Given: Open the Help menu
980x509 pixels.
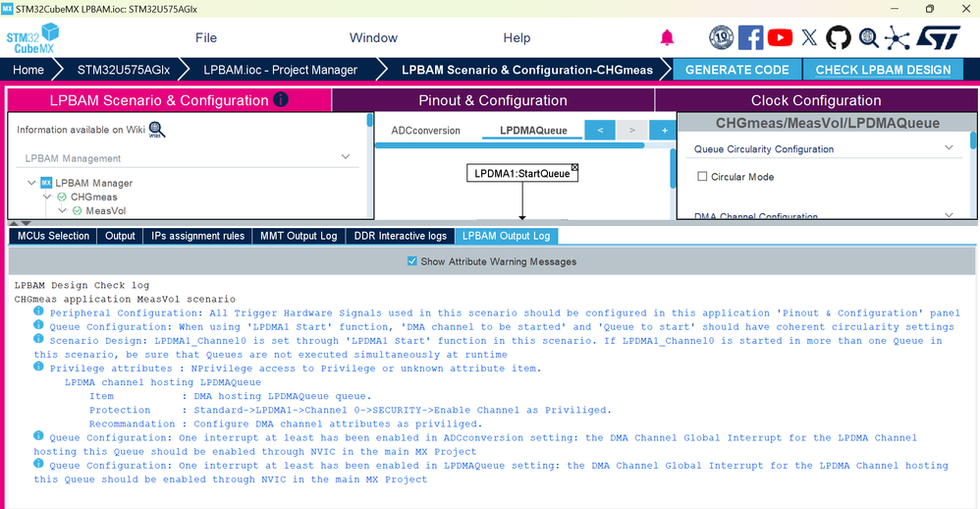Looking at the screenshot, I should click(517, 37).
